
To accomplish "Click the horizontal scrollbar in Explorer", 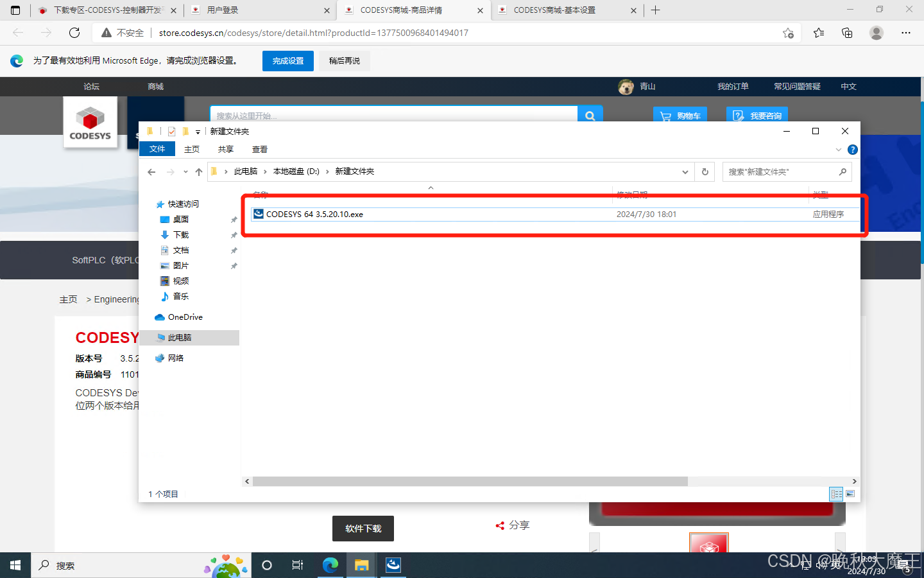I will coord(470,481).
